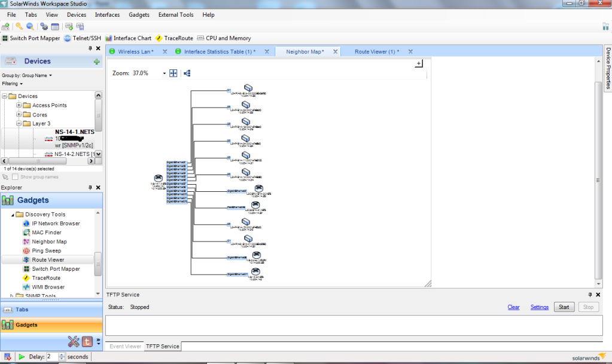Click device tree horizontal scrollbar
Viewport: 612px width, 364px height.
tap(48, 161)
